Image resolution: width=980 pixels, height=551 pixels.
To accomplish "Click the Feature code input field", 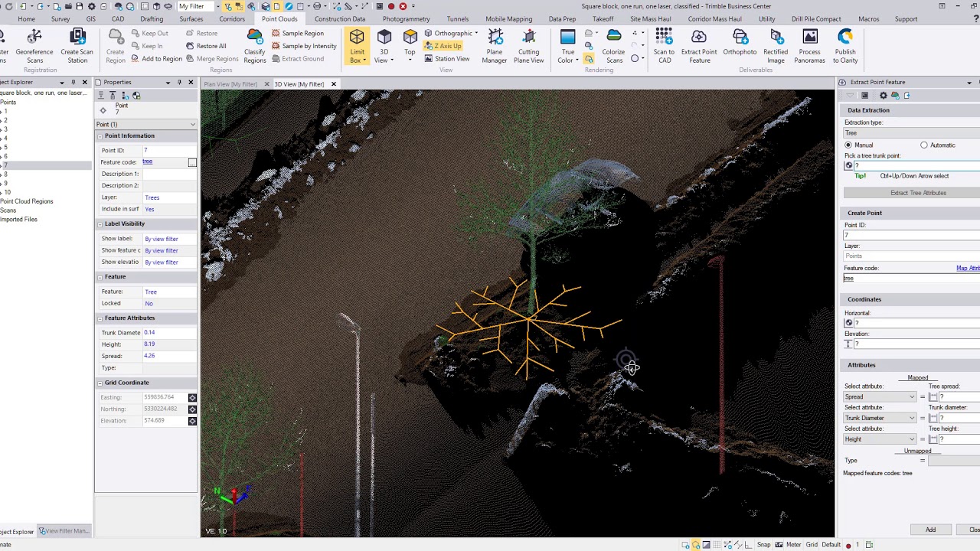I will pyautogui.click(x=911, y=279).
